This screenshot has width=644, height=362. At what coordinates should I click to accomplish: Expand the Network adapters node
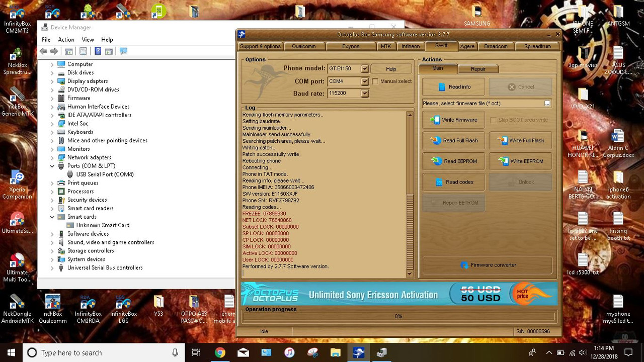tap(52, 157)
